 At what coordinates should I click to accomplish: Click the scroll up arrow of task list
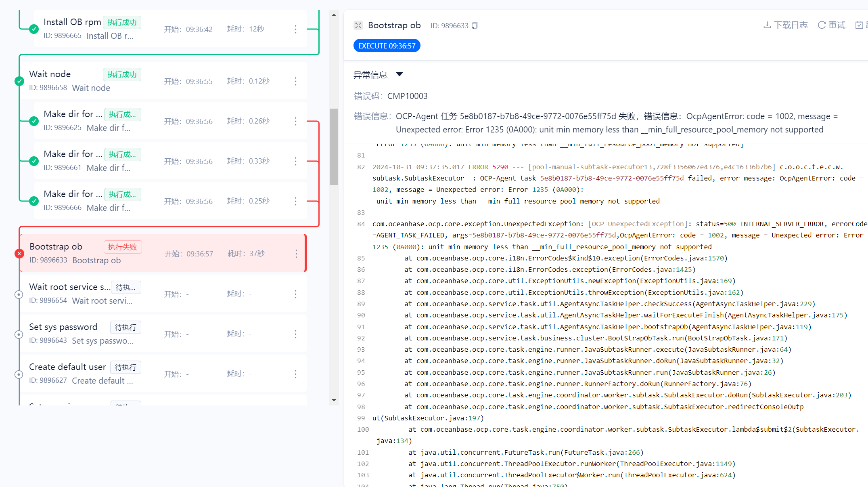[x=334, y=15]
